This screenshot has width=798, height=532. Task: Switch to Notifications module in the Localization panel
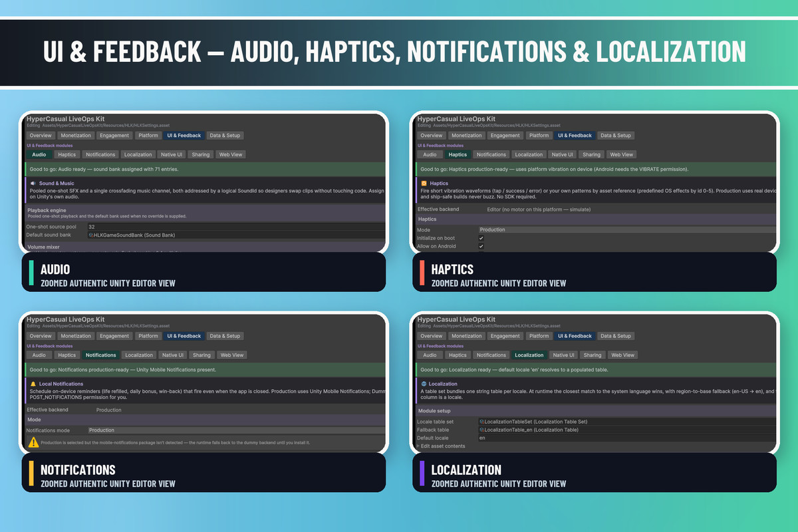(491, 355)
